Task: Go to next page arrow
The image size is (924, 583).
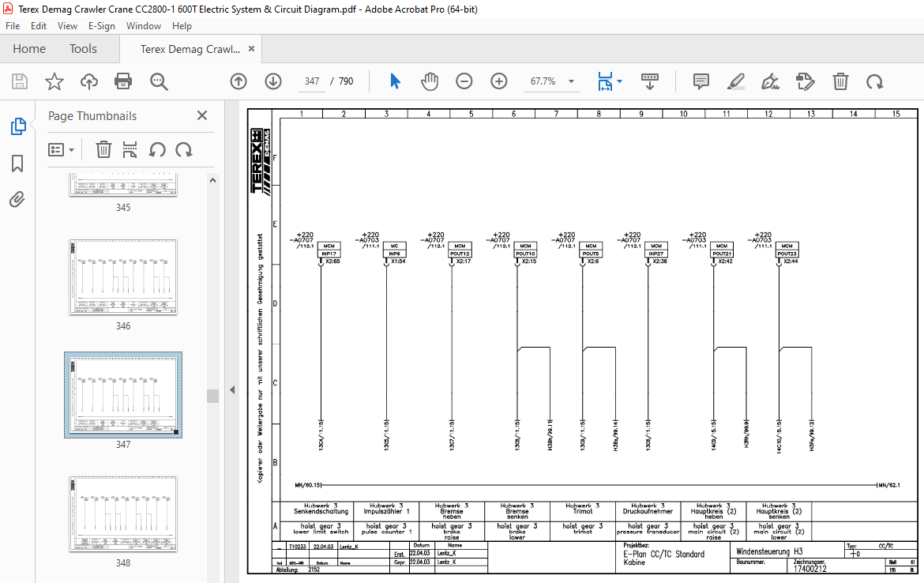Action: pyautogui.click(x=272, y=81)
